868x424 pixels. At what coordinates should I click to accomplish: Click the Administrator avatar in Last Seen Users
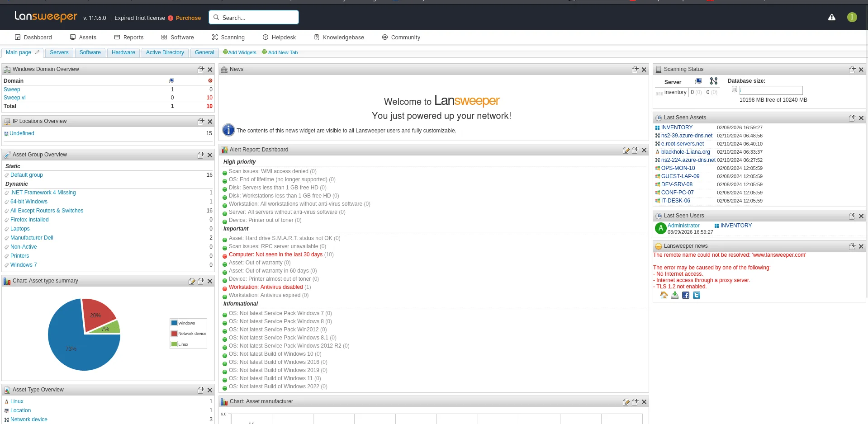pos(661,228)
